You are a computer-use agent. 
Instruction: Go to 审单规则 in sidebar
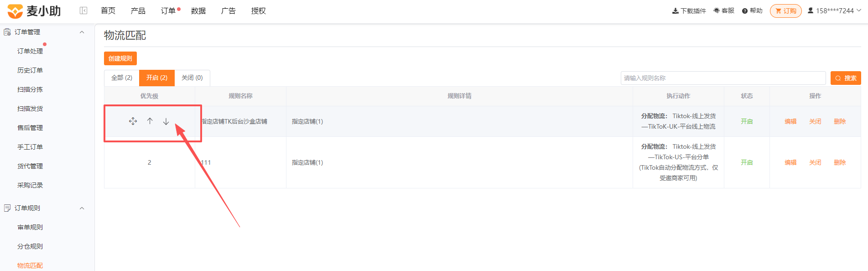pos(30,227)
